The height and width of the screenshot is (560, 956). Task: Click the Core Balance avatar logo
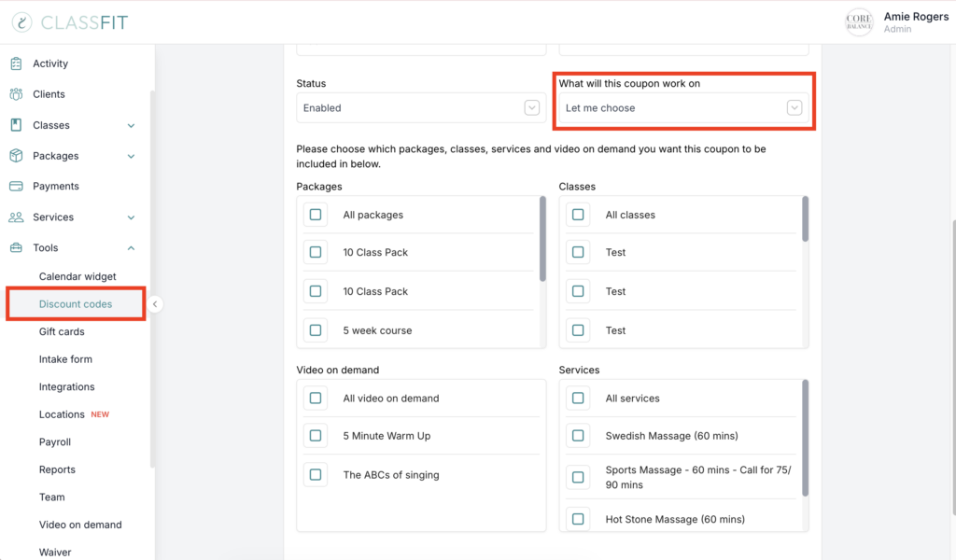pos(859,22)
